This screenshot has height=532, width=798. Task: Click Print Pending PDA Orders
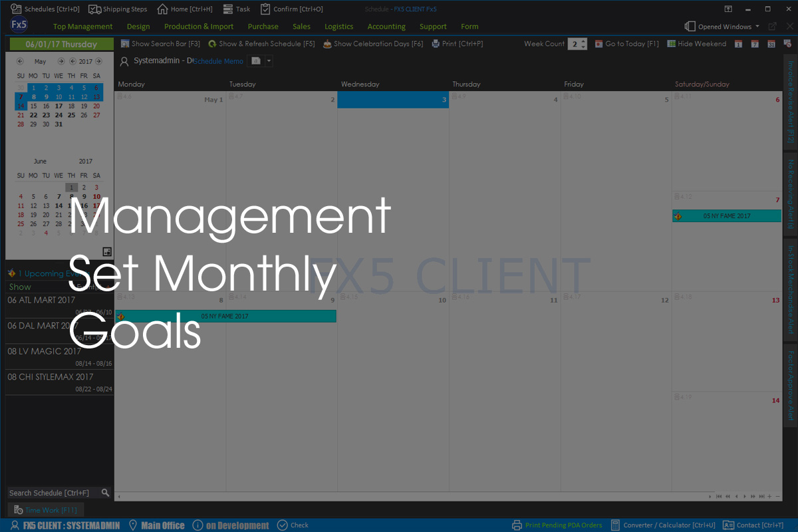pyautogui.click(x=557, y=525)
